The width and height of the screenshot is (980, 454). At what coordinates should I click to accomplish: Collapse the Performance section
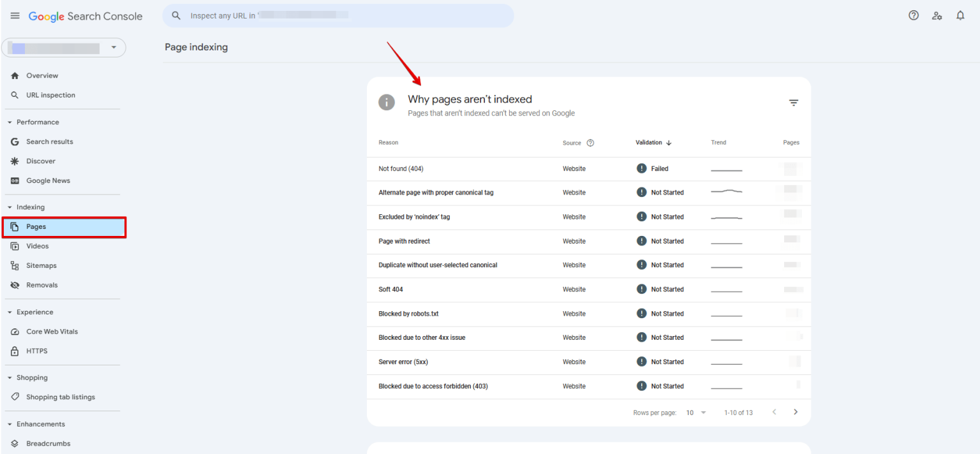coord(10,122)
